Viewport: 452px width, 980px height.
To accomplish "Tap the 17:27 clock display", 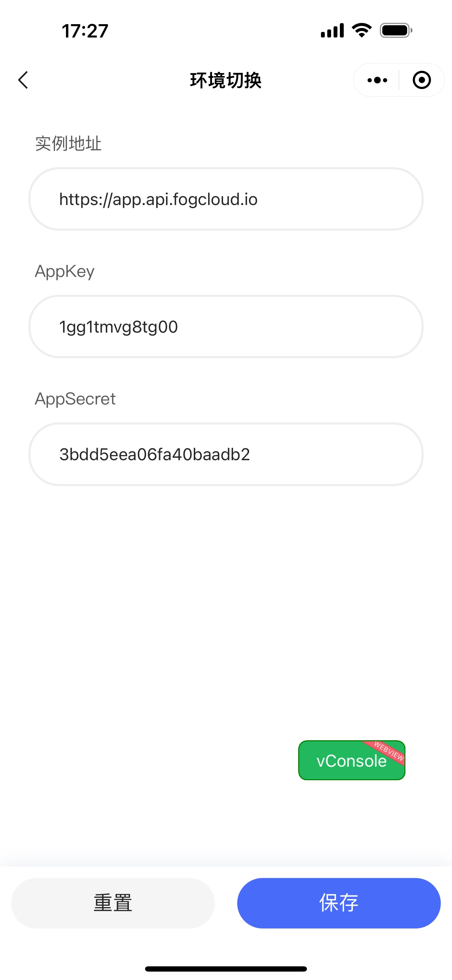I will (x=85, y=31).
